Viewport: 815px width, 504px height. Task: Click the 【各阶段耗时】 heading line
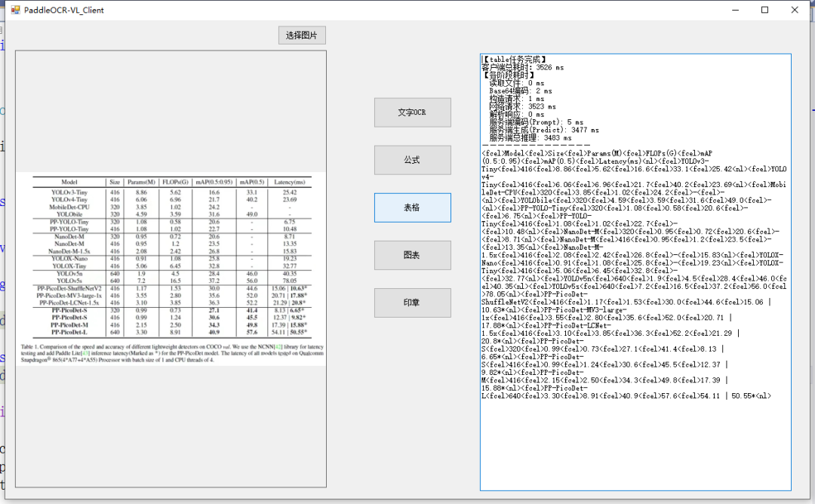click(x=509, y=75)
